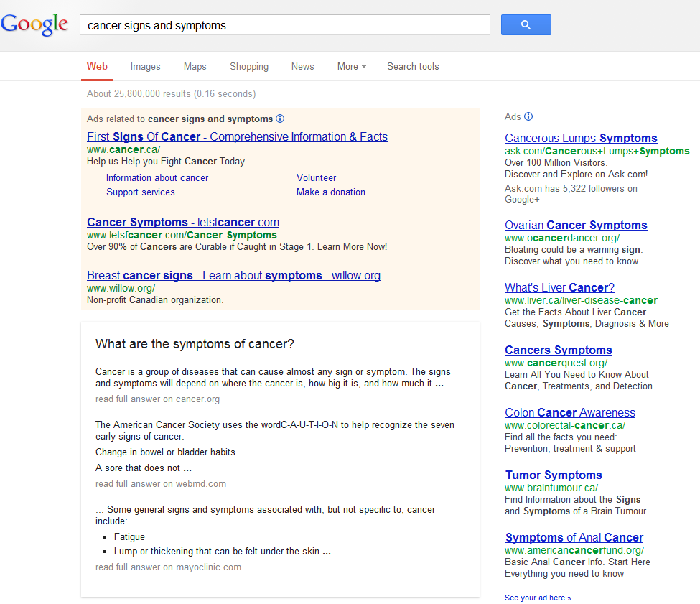The image size is (700, 604).
Task: Click 'www.colorectal-cancer.ca/' URL text
Action: (x=565, y=425)
